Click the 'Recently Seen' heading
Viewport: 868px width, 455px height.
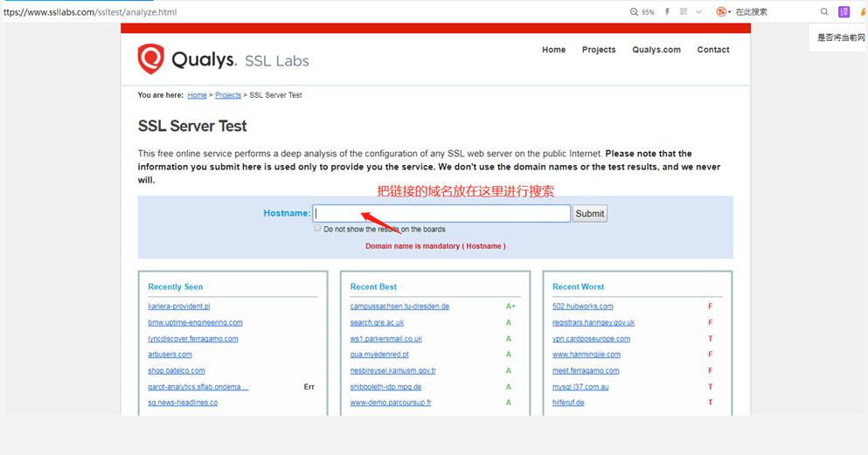pyautogui.click(x=175, y=286)
